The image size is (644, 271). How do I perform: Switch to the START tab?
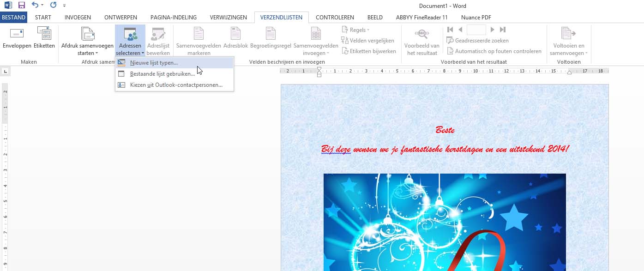[x=43, y=18]
